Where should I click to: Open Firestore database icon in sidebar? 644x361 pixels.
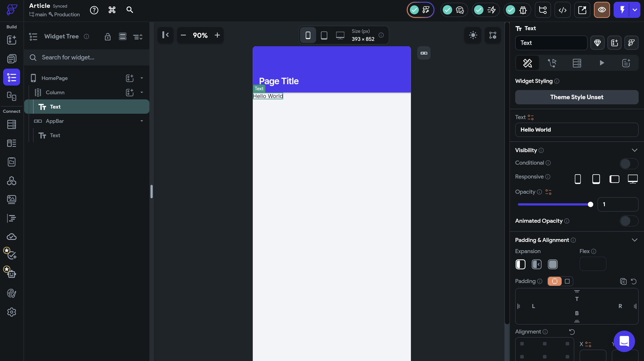pos(11,124)
